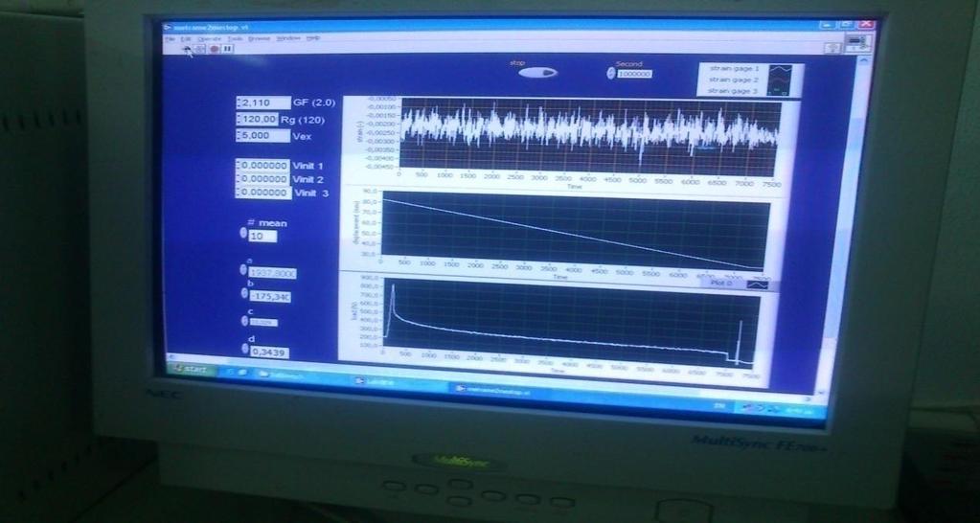
Task: Open the Window menu
Action: coord(288,38)
